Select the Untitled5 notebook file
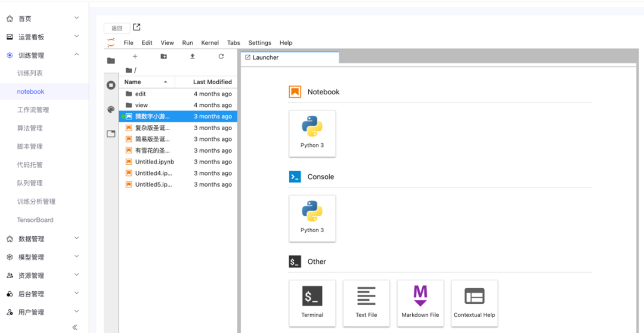Screen dimensions: 644x333 (x=178, y=184)
